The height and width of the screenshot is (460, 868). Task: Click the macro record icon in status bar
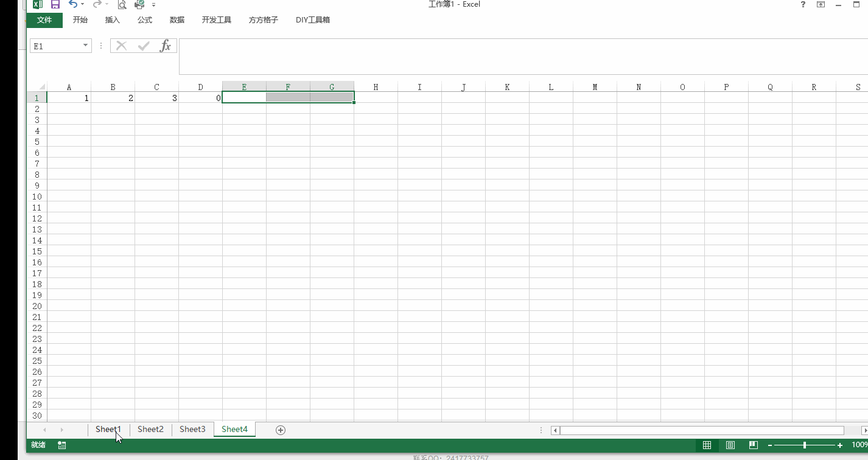click(x=61, y=445)
